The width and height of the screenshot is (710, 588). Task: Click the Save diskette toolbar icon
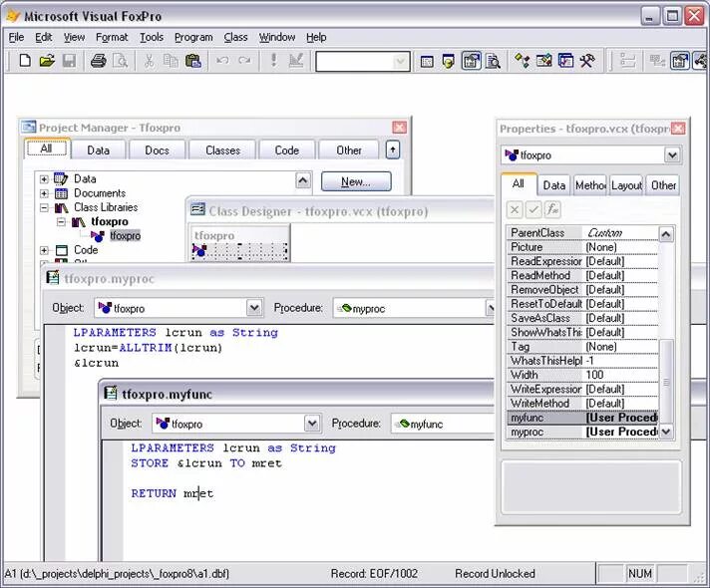click(x=69, y=60)
